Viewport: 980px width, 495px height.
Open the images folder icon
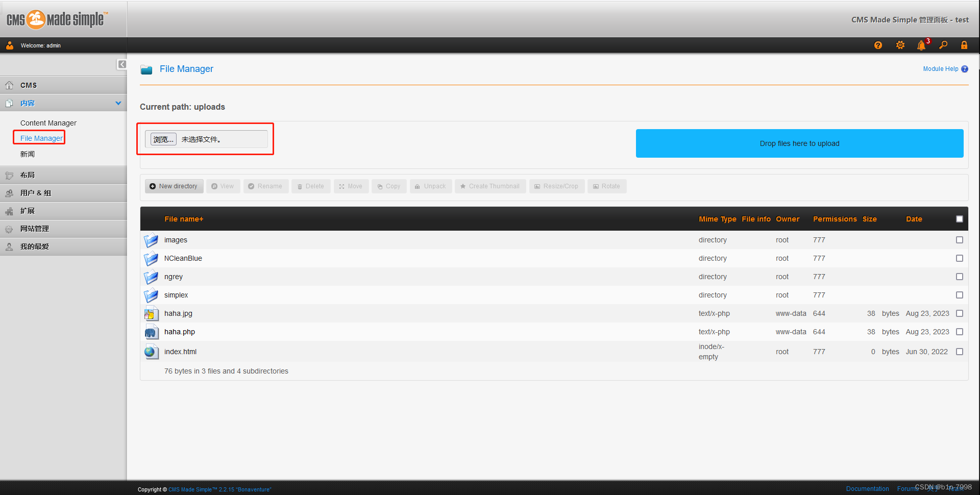[x=151, y=240]
